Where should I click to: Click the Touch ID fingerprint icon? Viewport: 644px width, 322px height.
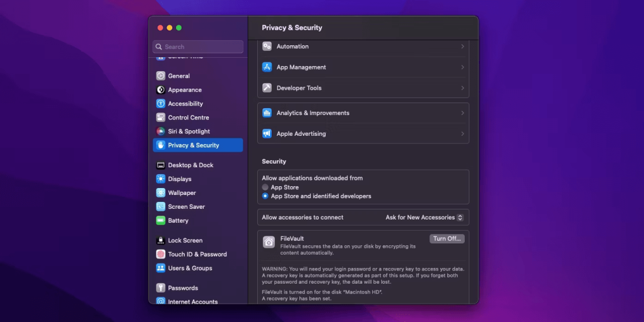pos(160,254)
